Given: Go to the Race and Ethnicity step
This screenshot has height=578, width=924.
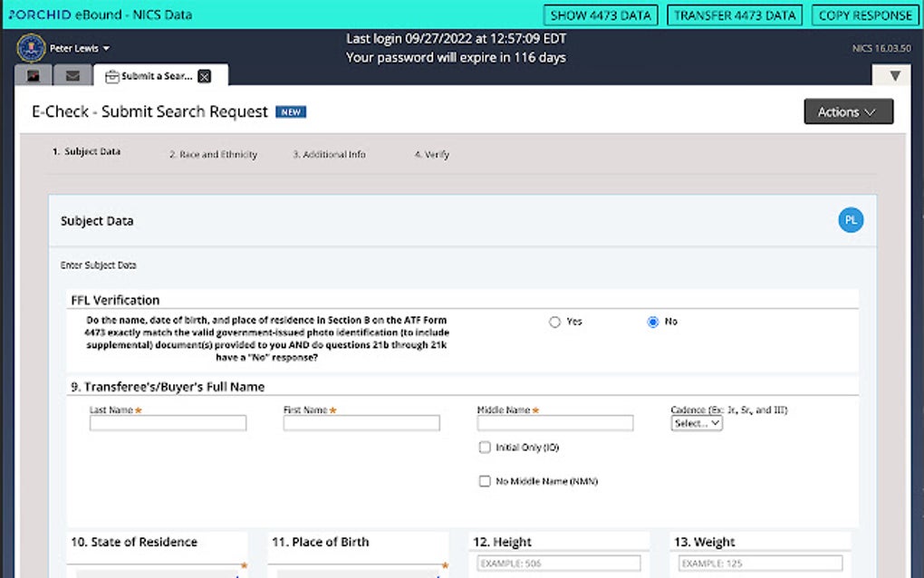Looking at the screenshot, I should coord(213,154).
